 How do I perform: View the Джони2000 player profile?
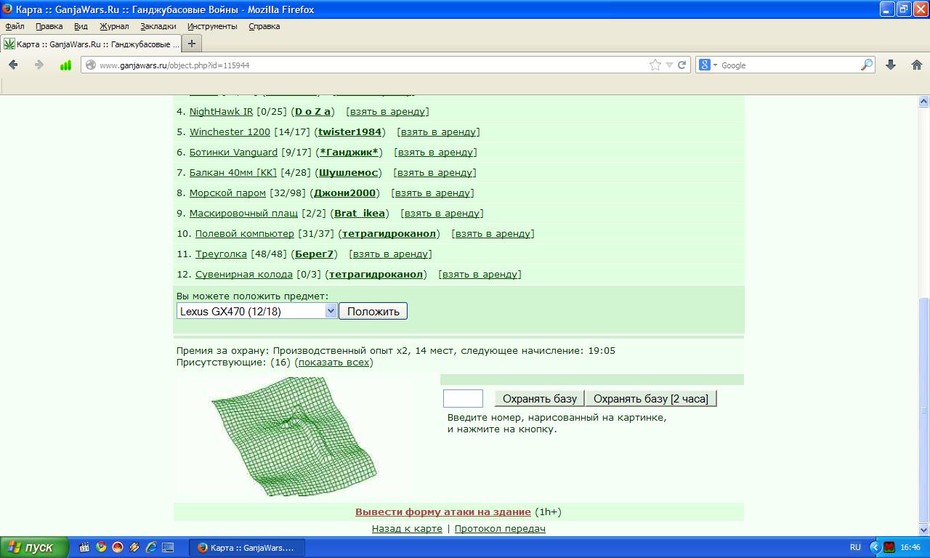click(x=345, y=193)
